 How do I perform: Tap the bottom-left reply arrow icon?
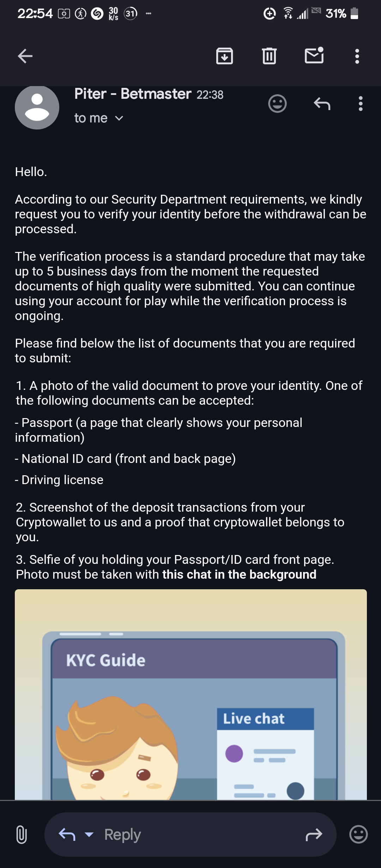(67, 834)
